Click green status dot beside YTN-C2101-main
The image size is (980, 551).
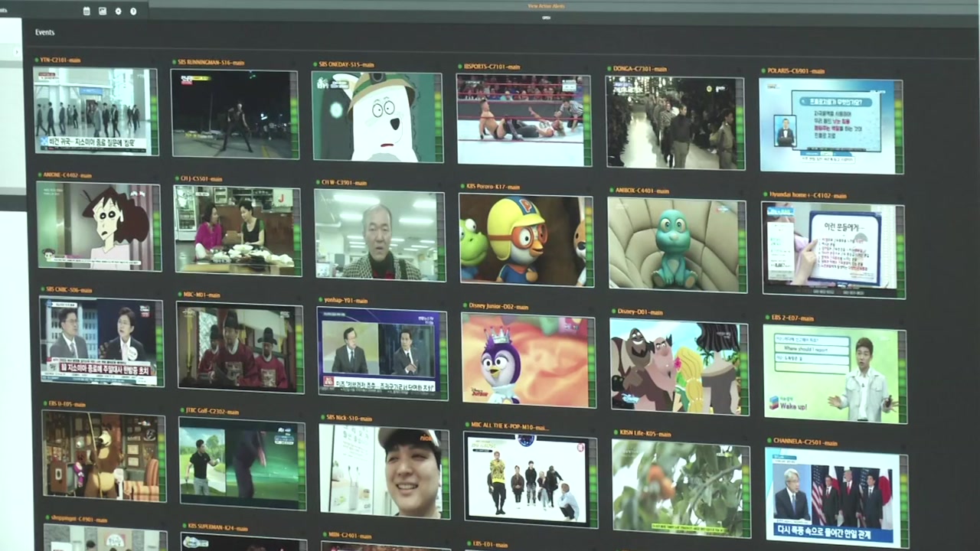tap(36, 60)
